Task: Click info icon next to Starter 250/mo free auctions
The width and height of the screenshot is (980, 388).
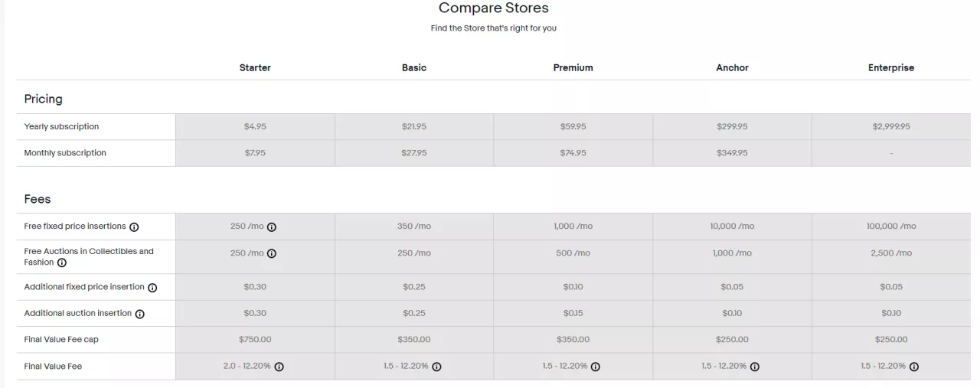Action: coord(272,254)
